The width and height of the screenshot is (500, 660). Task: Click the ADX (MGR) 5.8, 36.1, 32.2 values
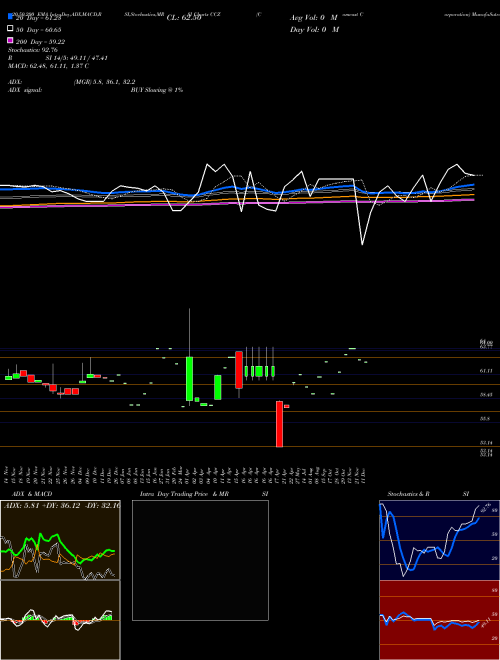[104, 82]
